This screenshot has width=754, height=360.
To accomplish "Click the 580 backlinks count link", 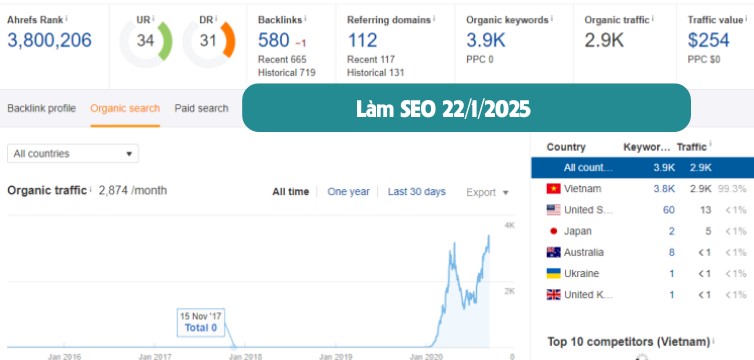I will click(x=274, y=40).
